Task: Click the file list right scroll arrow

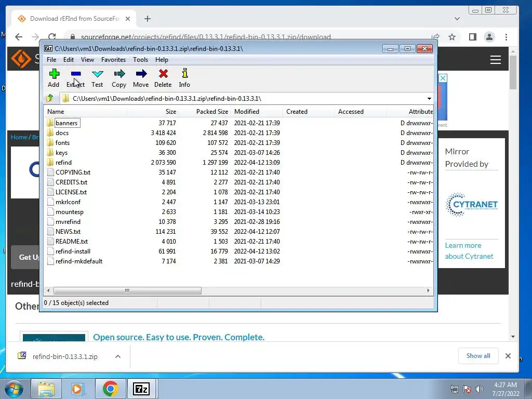Action: [428, 290]
